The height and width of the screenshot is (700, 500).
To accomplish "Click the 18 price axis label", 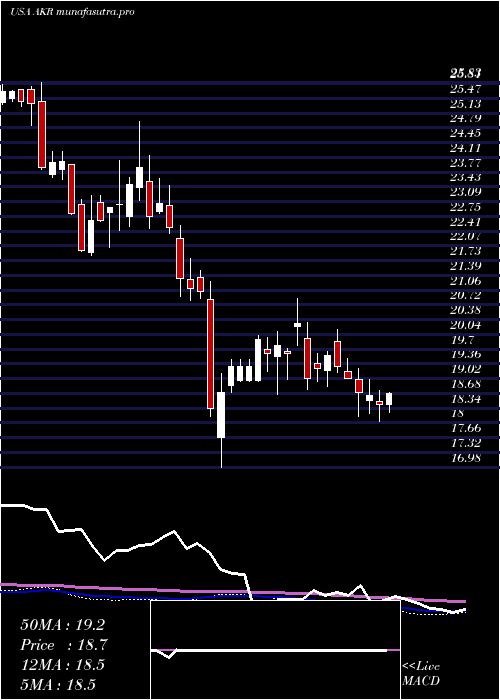I will click(457, 413).
